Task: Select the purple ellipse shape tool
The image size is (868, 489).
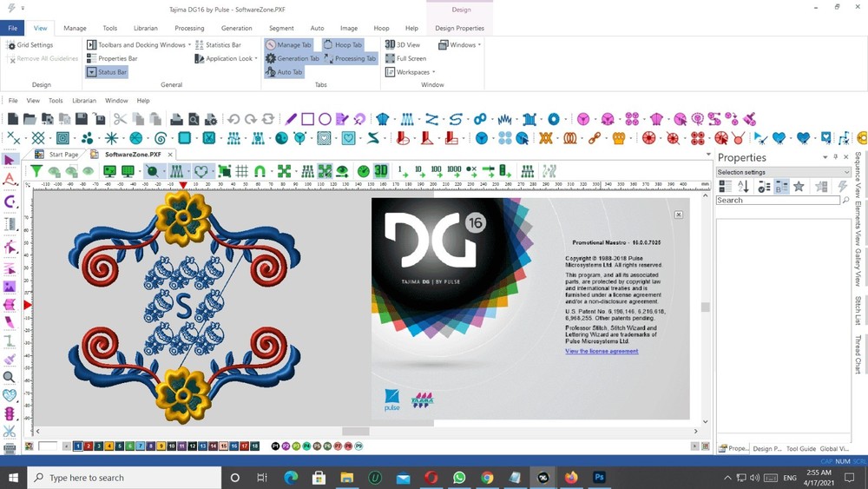Action: point(325,118)
